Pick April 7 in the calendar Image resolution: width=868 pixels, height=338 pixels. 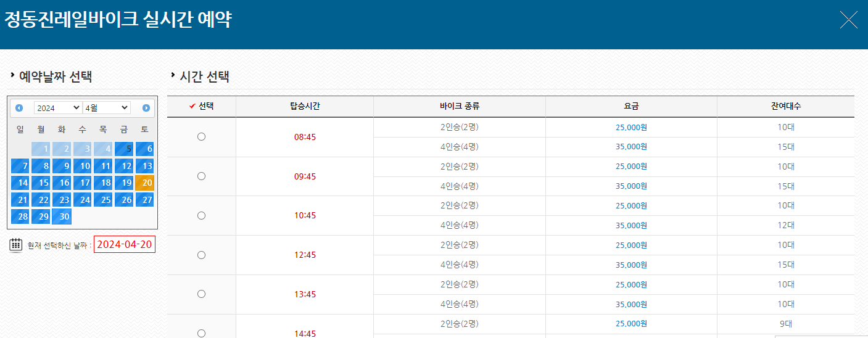pos(20,166)
